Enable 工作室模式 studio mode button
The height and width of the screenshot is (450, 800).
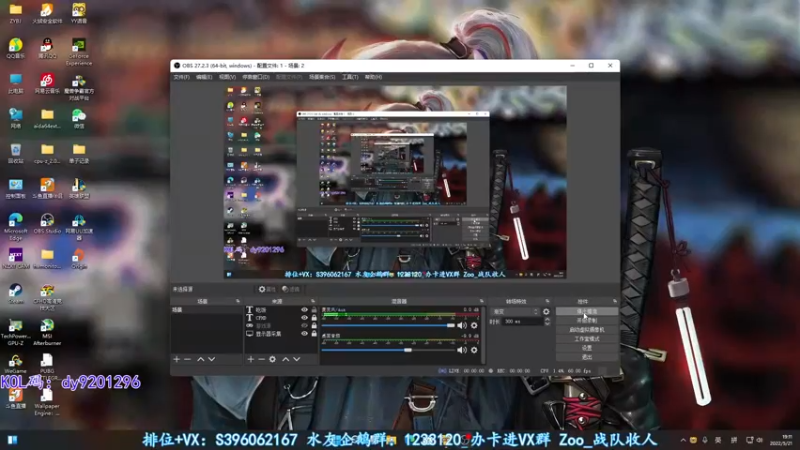[x=587, y=339]
